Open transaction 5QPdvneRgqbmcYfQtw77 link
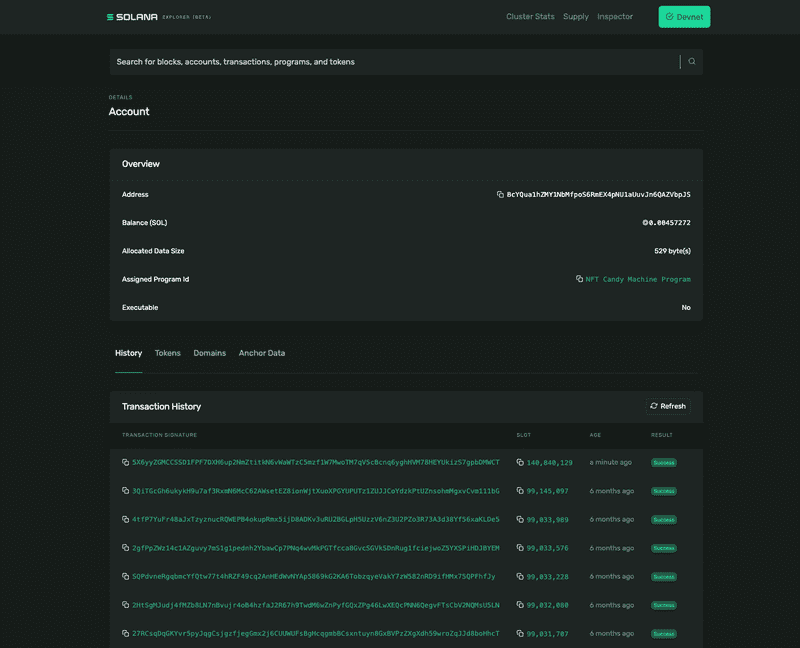Viewport: 800px width, 648px height. [314, 577]
